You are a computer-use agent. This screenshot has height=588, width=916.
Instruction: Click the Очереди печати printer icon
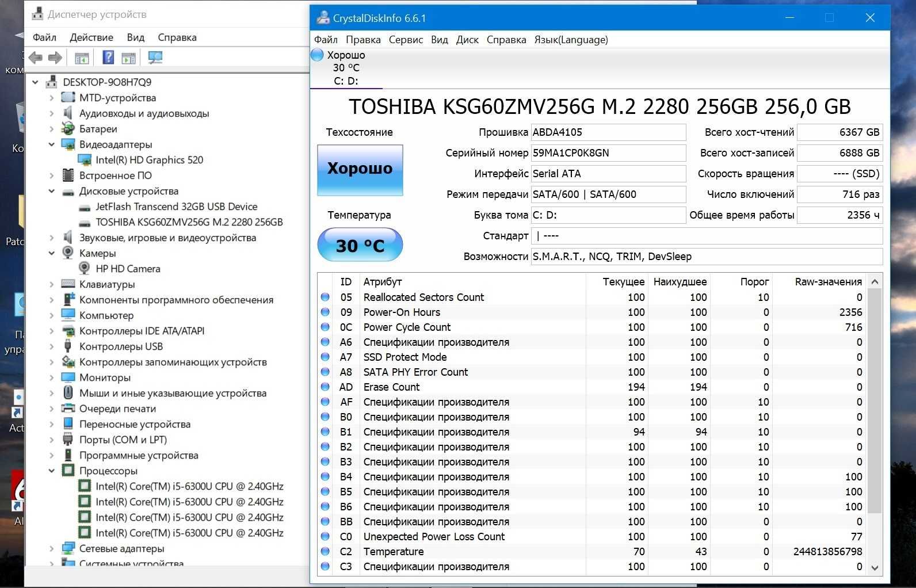pyautogui.click(x=68, y=408)
